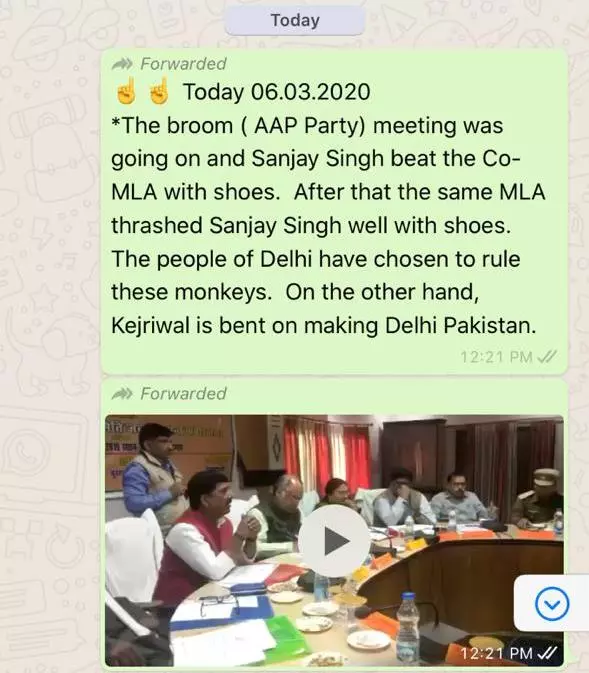Click the "Forwarded" label above the video

click(x=183, y=394)
